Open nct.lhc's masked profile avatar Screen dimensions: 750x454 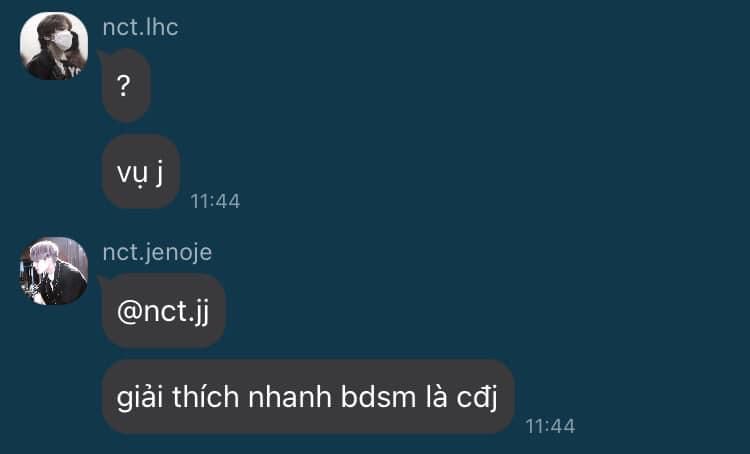point(54,46)
